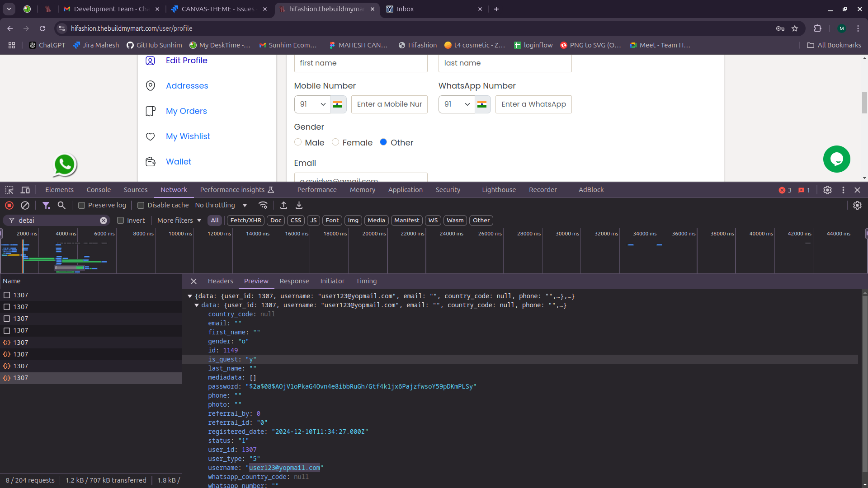868x488 pixels.
Task: Open network conditions wifi icon
Action: [x=263, y=205]
